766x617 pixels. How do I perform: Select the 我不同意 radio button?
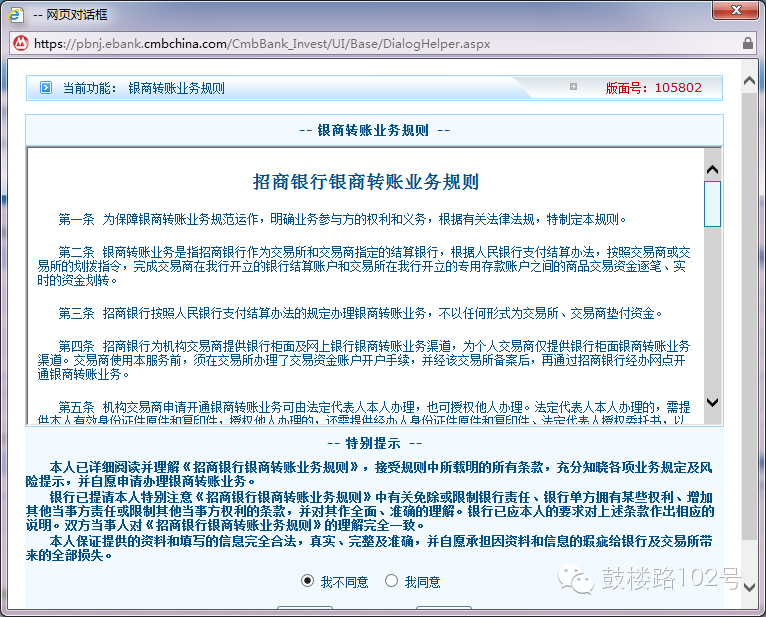307,581
